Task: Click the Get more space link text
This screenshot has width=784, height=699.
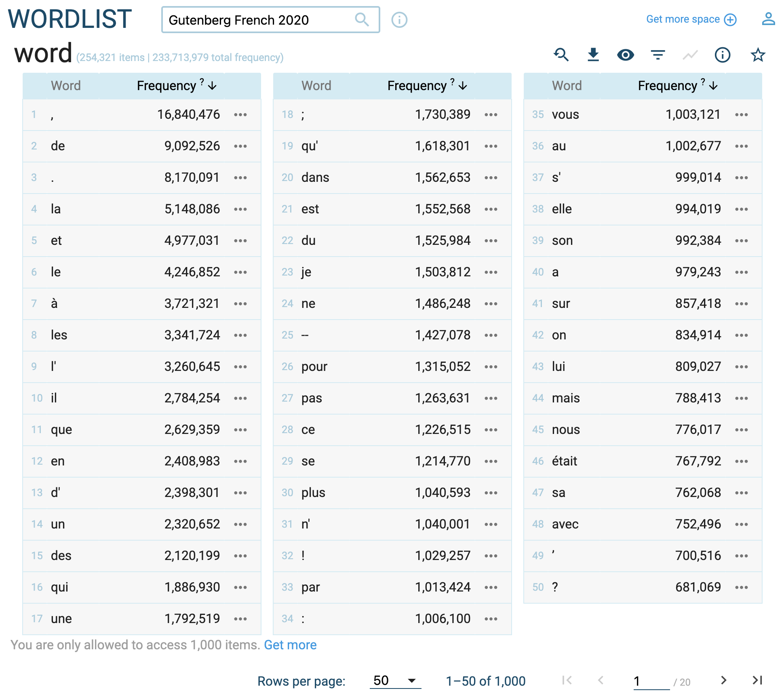Action: click(683, 19)
